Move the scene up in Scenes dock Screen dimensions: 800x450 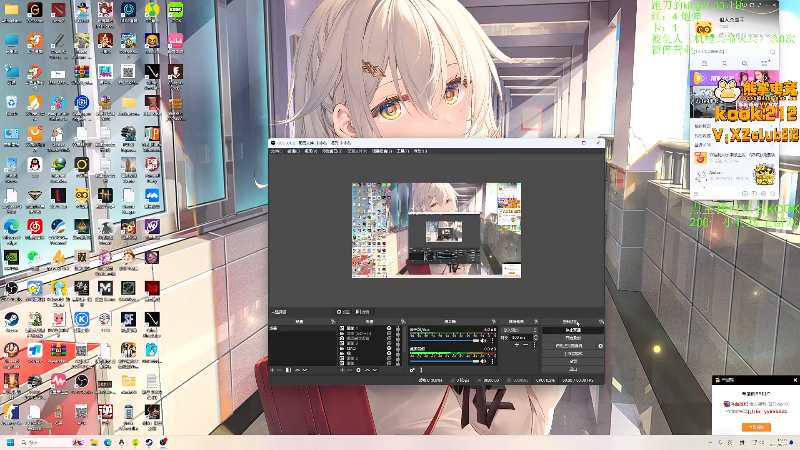(x=297, y=370)
